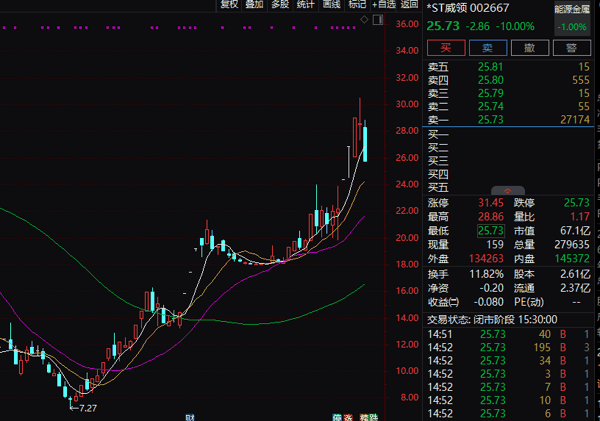Select the 卖四 price 25.80
600x421 pixels.
[x=491, y=80]
